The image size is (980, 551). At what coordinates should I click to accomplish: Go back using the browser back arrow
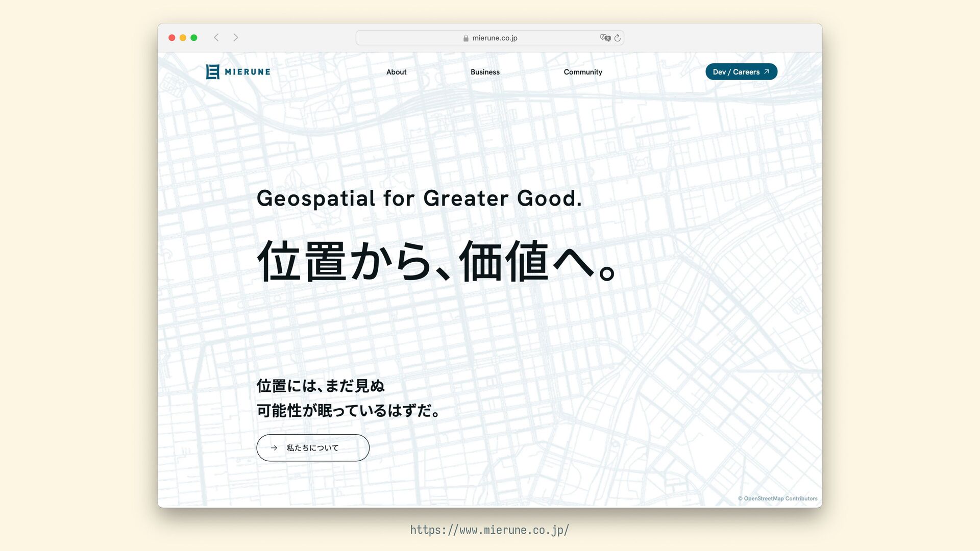[216, 38]
